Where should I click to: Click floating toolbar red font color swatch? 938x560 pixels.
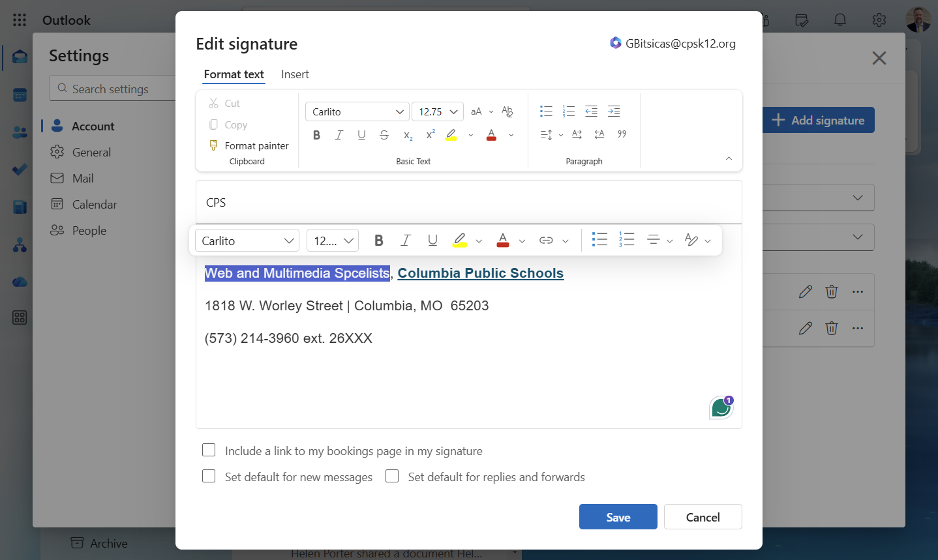click(503, 241)
